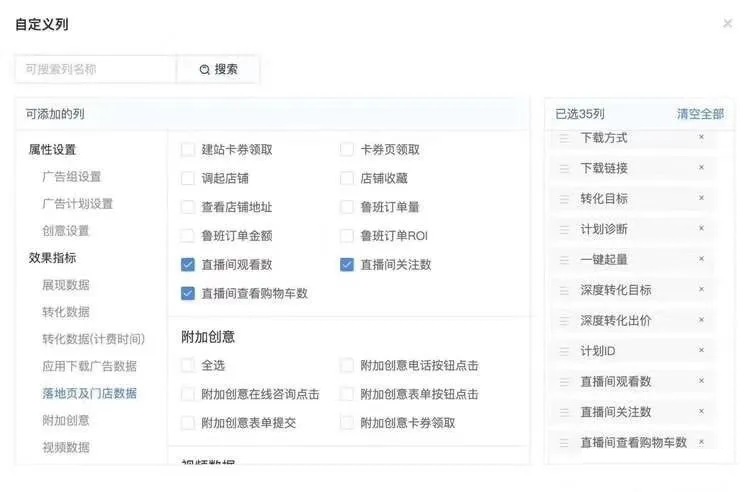Grab the drag handle for 深度转化出价
Screen dimensions: 750x492
(x=564, y=321)
